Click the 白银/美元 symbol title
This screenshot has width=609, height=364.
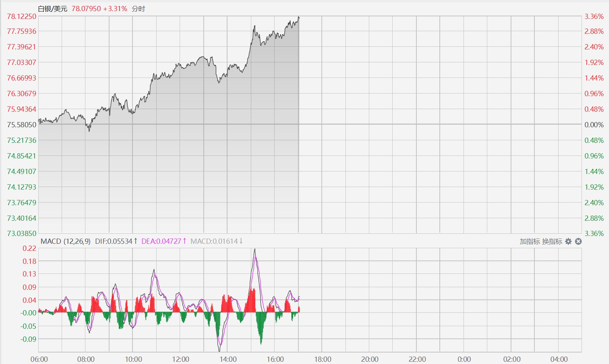53,9
